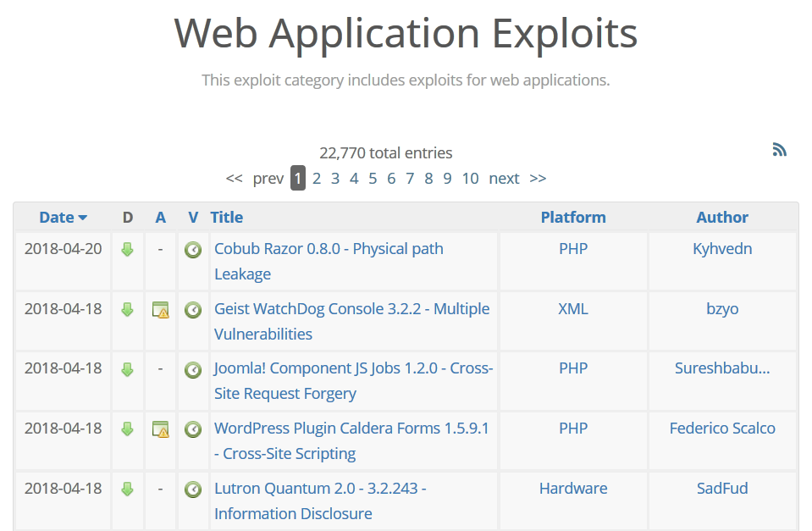This screenshot has width=812, height=531.
Task: Open Cobub Razor 0.8.0 Physical path Leakage
Action: click(x=329, y=261)
